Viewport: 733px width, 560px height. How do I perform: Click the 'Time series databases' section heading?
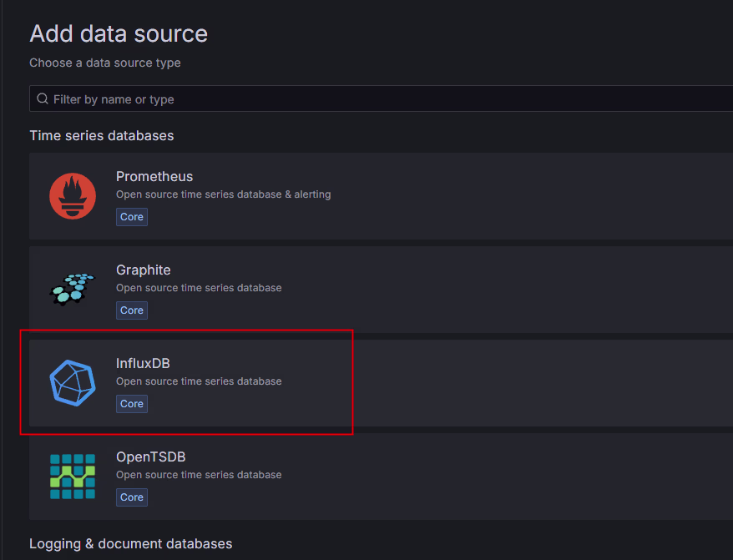[102, 135]
